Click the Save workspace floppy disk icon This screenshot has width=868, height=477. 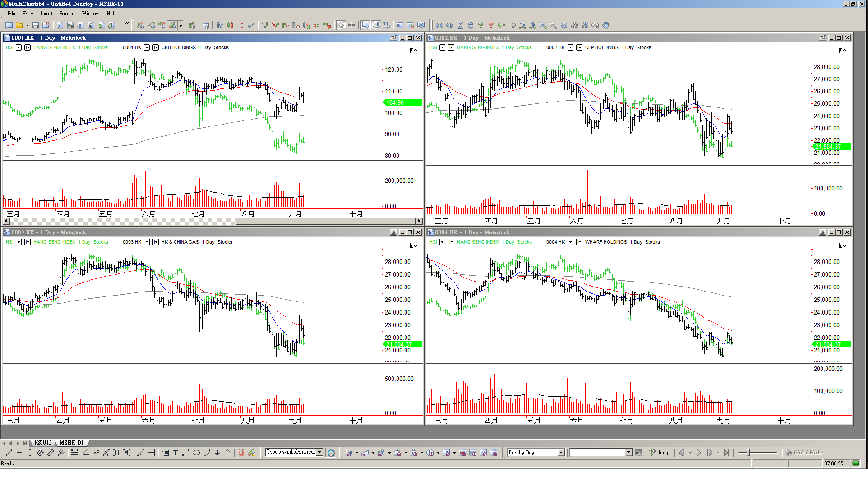(x=36, y=25)
